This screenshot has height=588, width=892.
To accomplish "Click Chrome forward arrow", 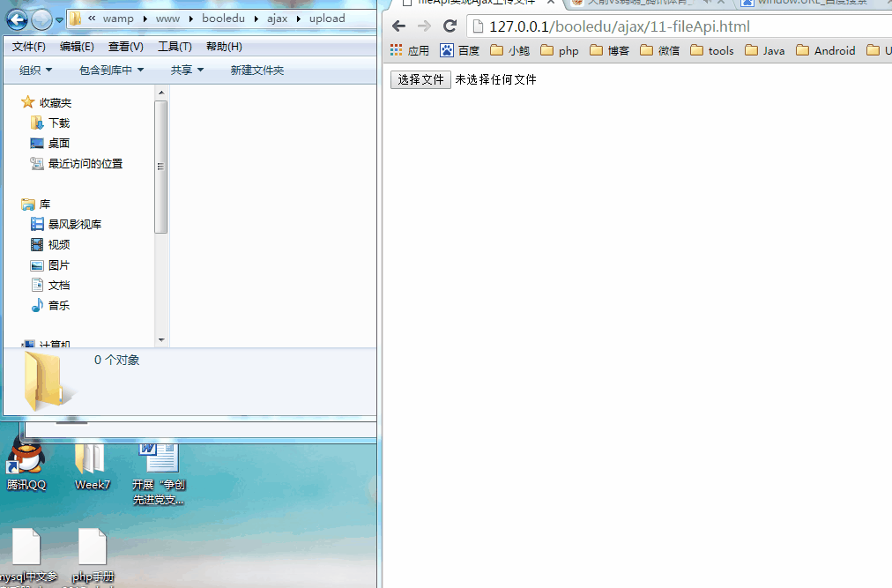I will (x=424, y=26).
